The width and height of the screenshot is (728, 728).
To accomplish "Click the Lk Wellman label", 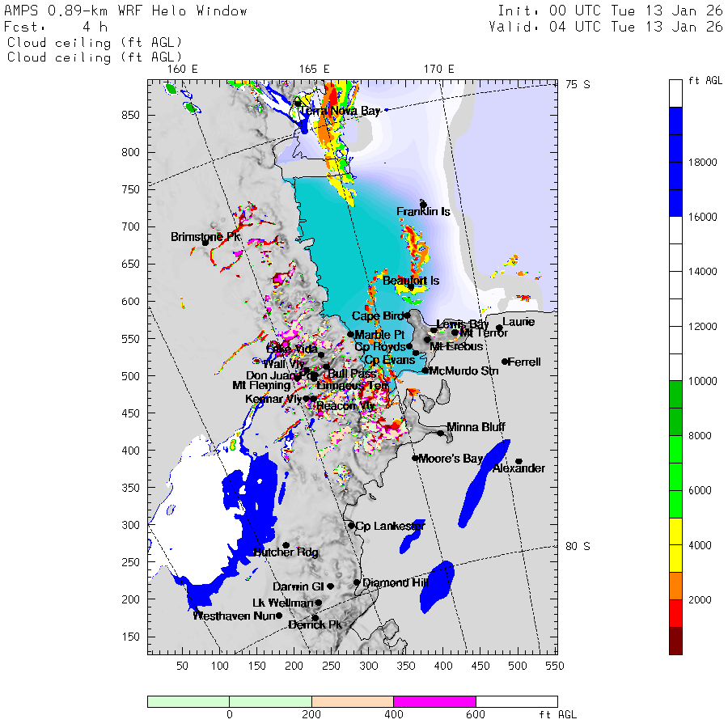I will pyautogui.click(x=283, y=603).
